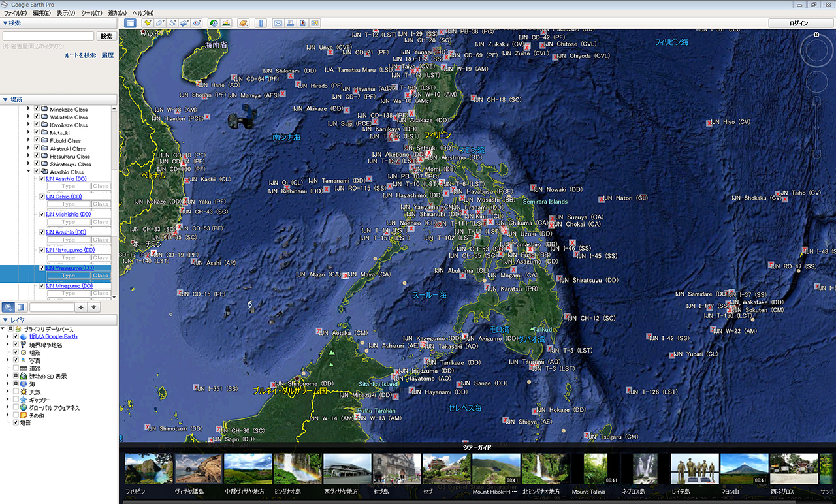Open the 表示(V) menu
The width and height of the screenshot is (836, 504).
point(66,13)
